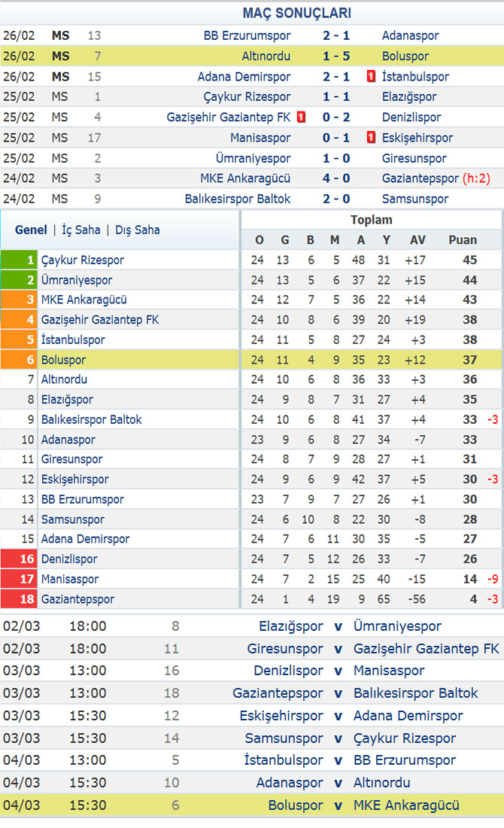This screenshot has height=828, width=504.
Task: Click red card icon beside İstanbulspor
Action: coord(371,77)
